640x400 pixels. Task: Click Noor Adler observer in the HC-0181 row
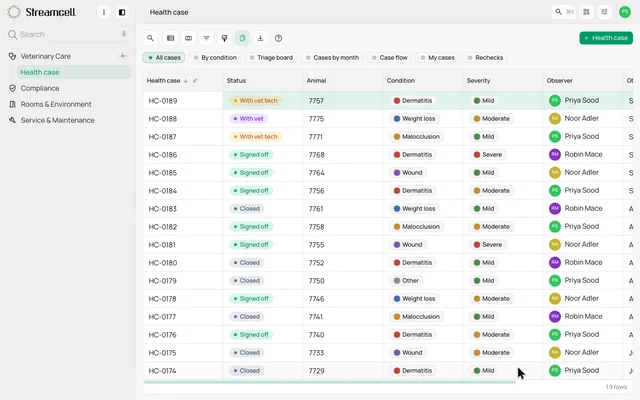pyautogui.click(x=574, y=244)
